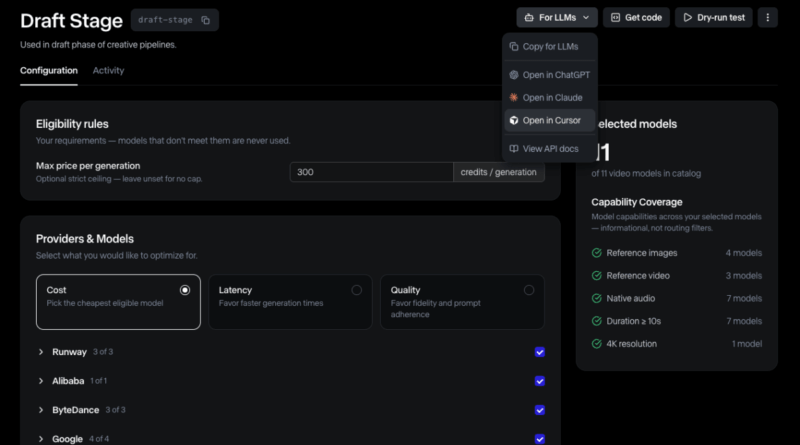Click the play icon in Dry-run test
Viewport: 800px width, 445px height.
coord(688,17)
